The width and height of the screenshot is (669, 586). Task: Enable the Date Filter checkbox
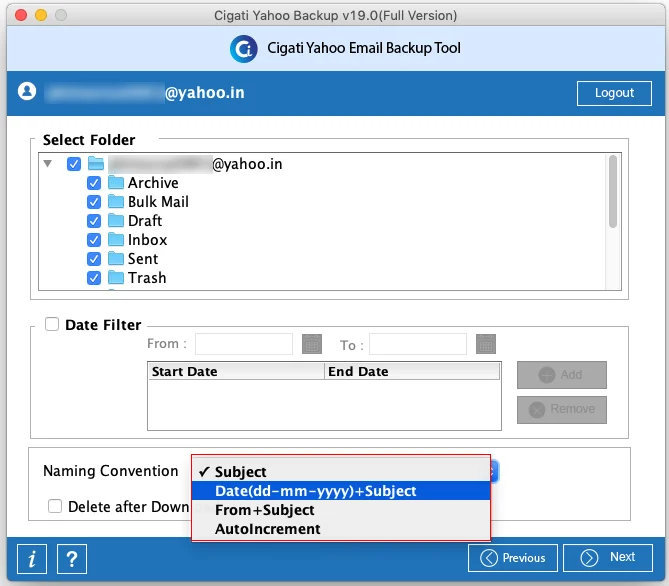[52, 324]
